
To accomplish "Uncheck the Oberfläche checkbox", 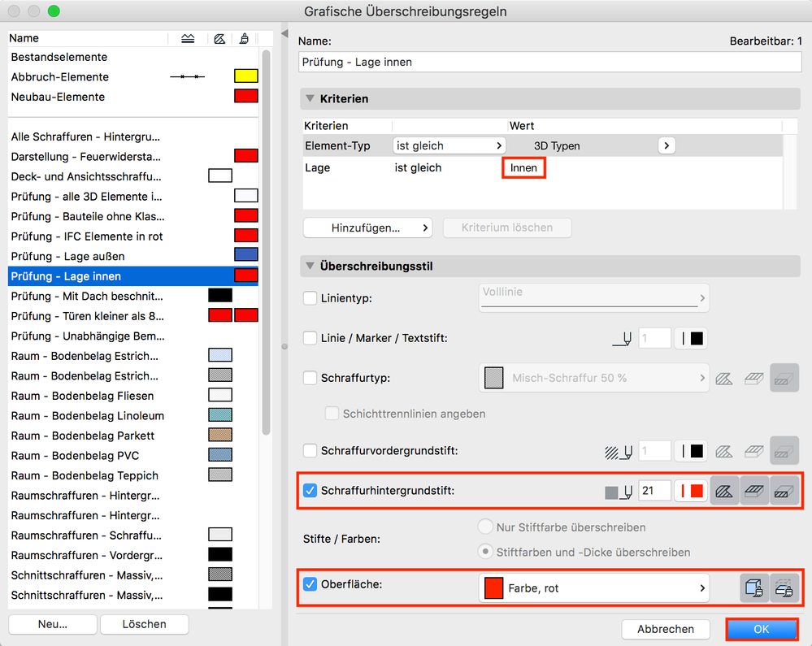I will [310, 584].
